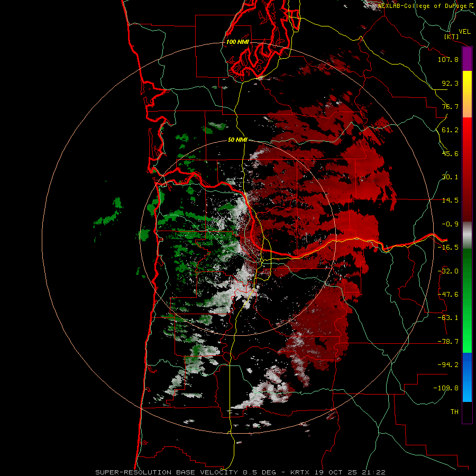Click the 61.2 velocity scale value

pos(450,130)
